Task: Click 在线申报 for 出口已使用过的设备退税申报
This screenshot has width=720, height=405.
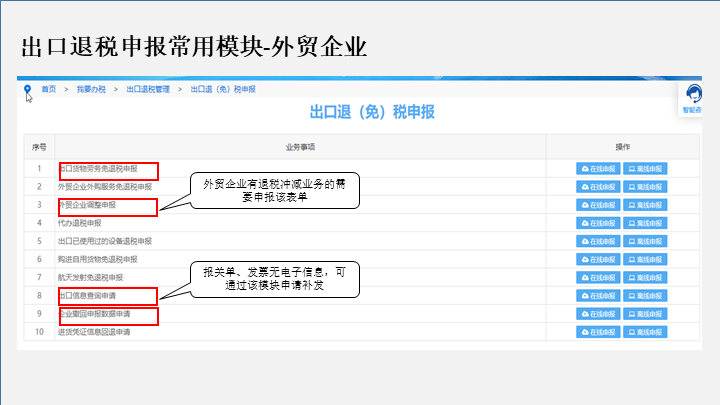Action: coord(598,241)
